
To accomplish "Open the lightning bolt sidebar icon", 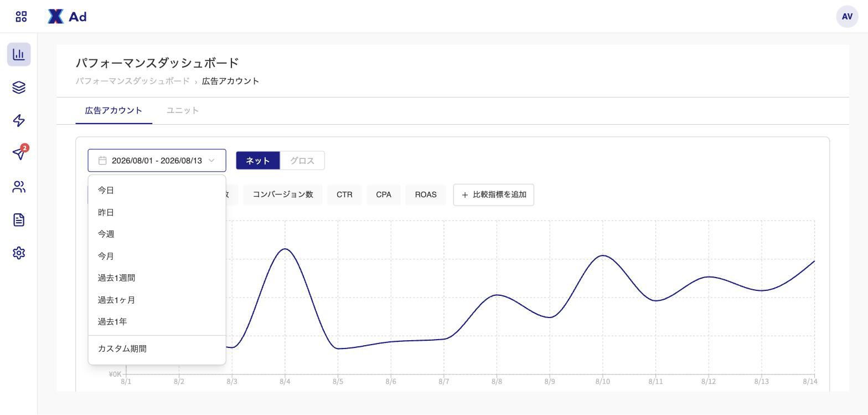I will point(19,121).
